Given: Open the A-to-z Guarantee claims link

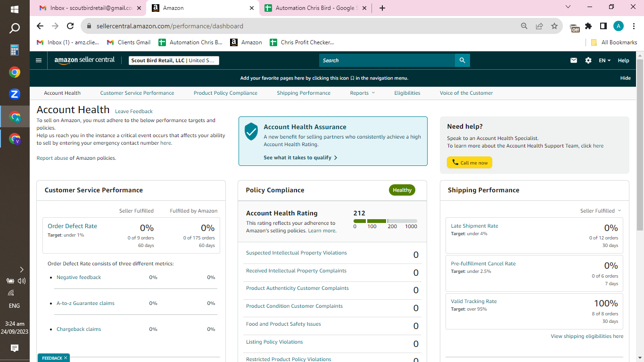Looking at the screenshot, I should pos(85,303).
